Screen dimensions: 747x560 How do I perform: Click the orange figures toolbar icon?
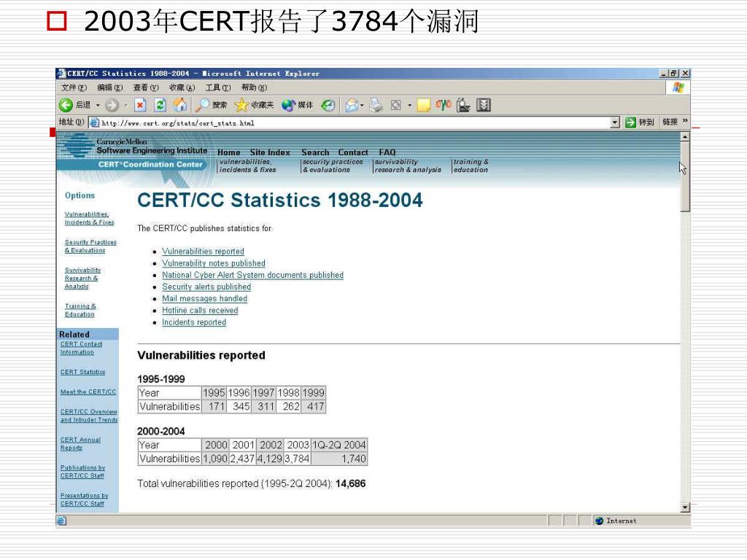pyautogui.click(x=443, y=105)
